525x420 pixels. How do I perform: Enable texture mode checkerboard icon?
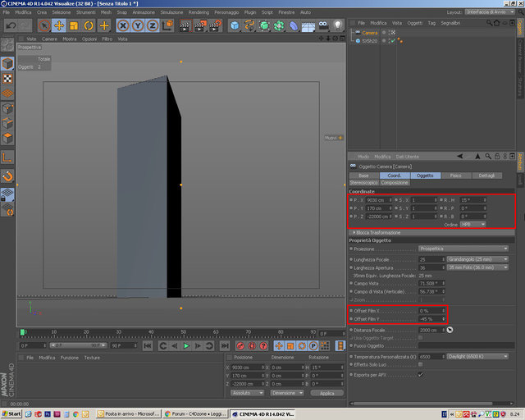tap(7, 79)
